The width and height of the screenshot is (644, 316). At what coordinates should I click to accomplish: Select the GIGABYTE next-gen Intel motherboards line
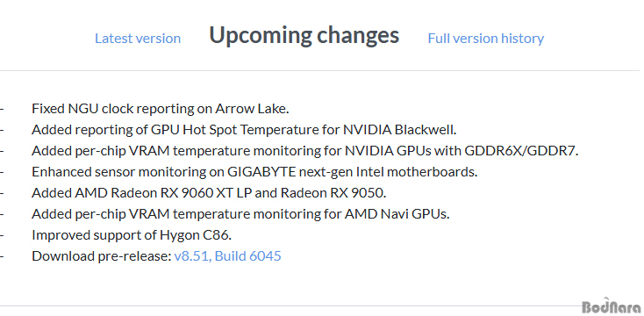(254, 172)
